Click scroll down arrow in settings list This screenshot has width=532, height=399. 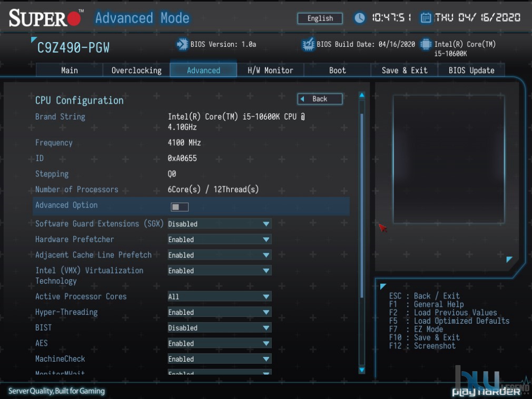[362, 370]
